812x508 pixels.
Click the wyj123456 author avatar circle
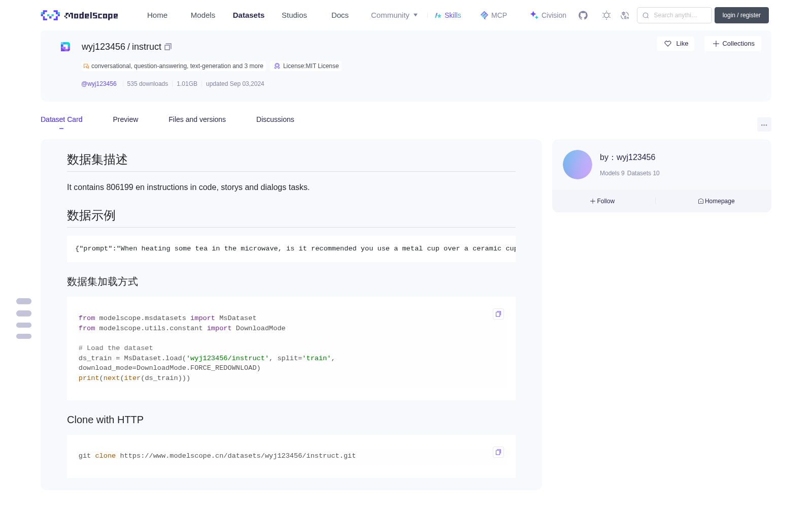pos(578,165)
